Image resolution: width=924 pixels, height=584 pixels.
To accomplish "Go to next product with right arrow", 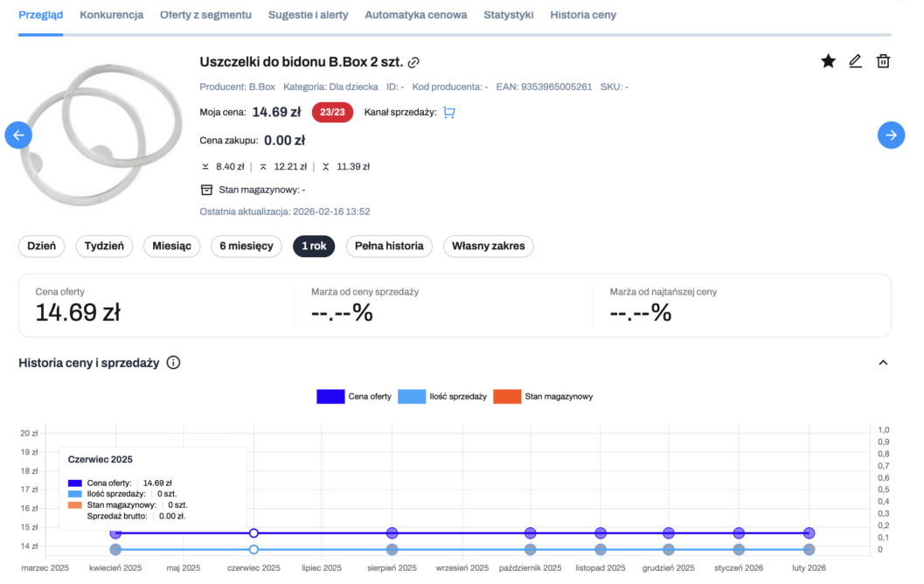I will [x=891, y=135].
